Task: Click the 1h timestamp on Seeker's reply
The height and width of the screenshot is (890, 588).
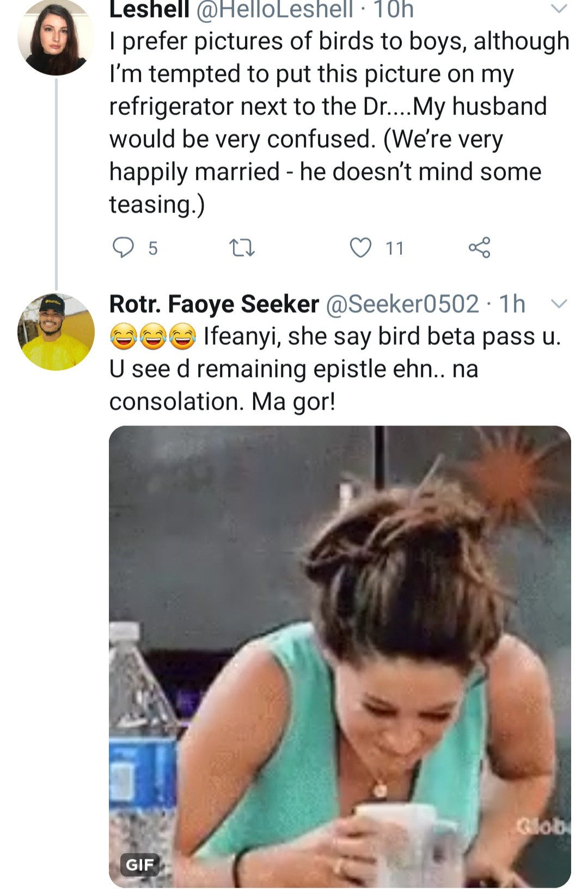Action: click(512, 304)
